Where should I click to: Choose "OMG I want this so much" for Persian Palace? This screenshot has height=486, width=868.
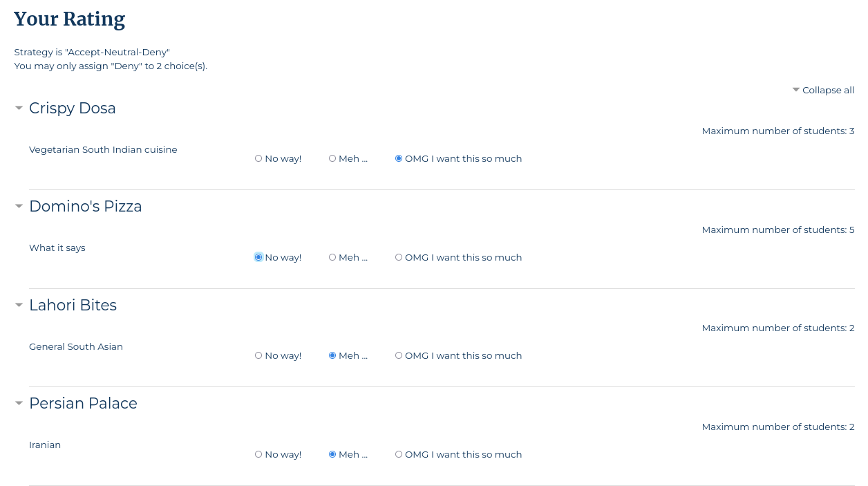[399, 454]
